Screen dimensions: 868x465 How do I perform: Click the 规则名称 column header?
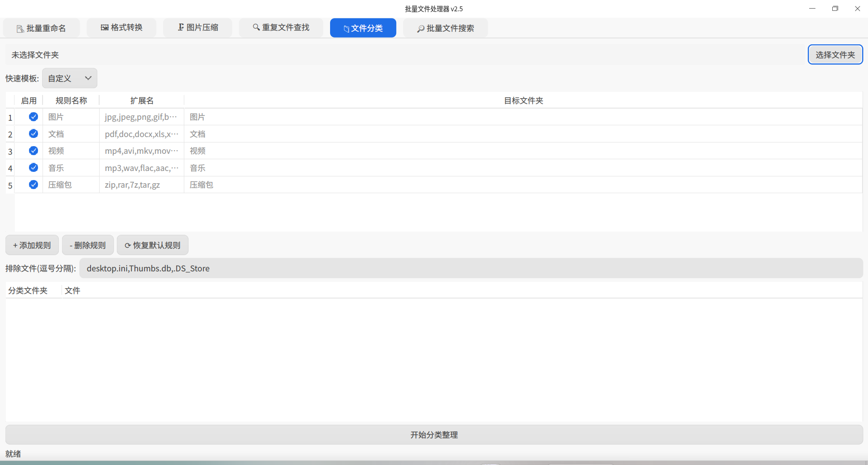[71, 100]
